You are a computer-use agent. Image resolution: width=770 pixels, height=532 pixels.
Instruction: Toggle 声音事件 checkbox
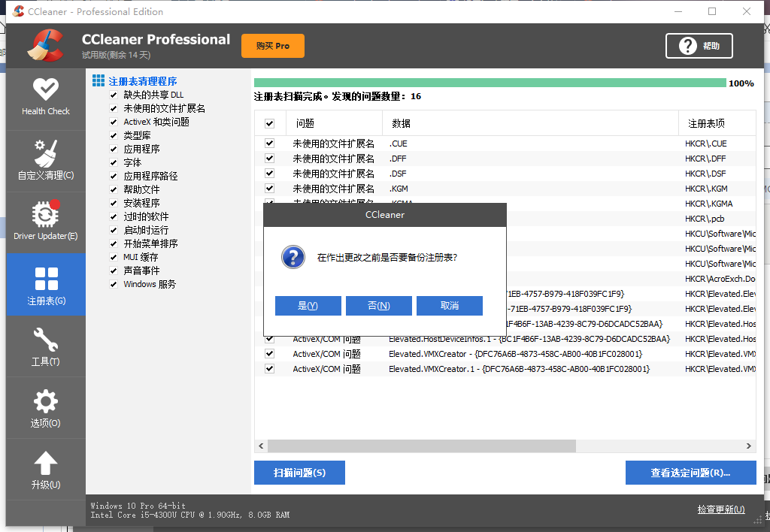click(114, 271)
